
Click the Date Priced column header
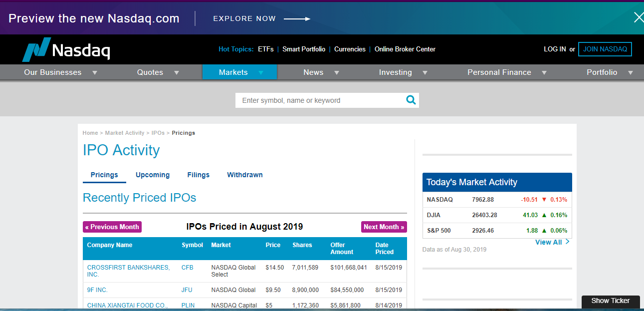pos(385,249)
